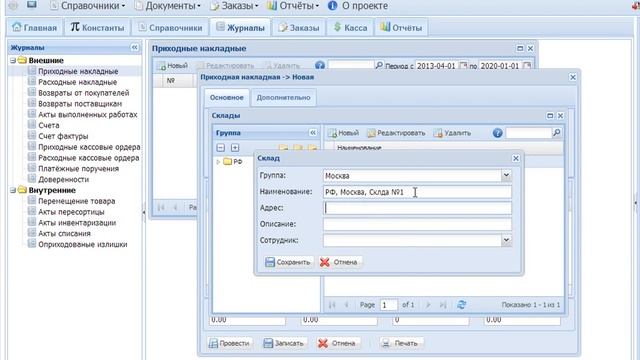Select Акты выполненных работах

point(87,114)
